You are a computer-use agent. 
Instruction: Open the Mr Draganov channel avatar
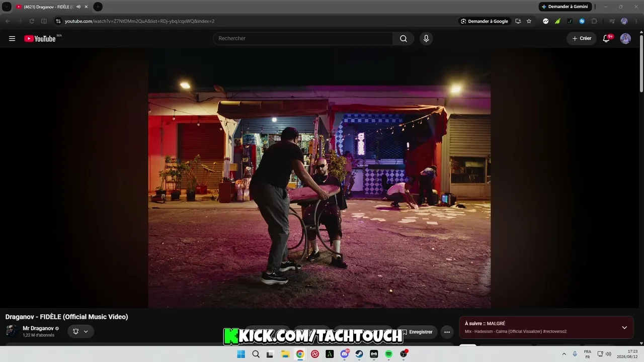[x=12, y=331]
